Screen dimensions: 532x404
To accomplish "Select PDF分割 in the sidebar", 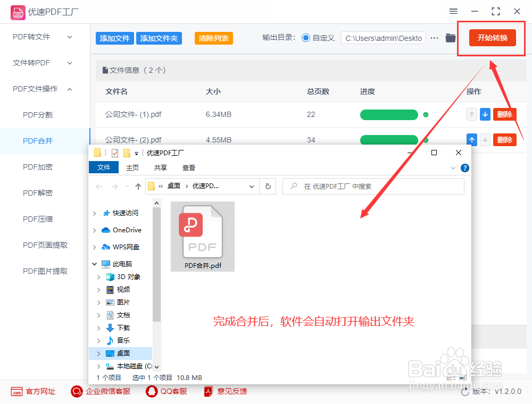I will click(38, 115).
